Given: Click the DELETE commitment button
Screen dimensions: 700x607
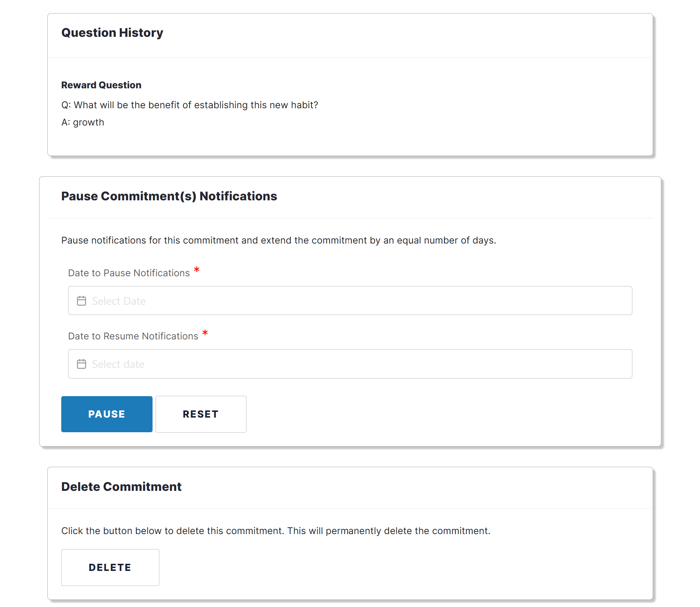Looking at the screenshot, I should [110, 568].
